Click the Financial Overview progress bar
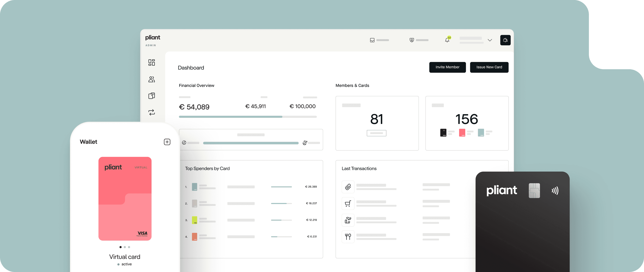The width and height of the screenshot is (644, 272). click(x=247, y=117)
